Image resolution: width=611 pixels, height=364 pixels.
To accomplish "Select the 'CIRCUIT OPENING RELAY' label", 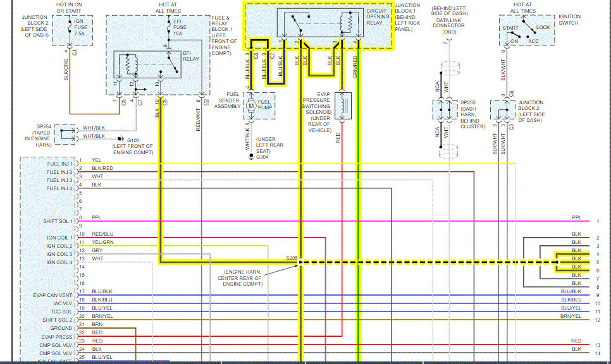I will (378, 16).
